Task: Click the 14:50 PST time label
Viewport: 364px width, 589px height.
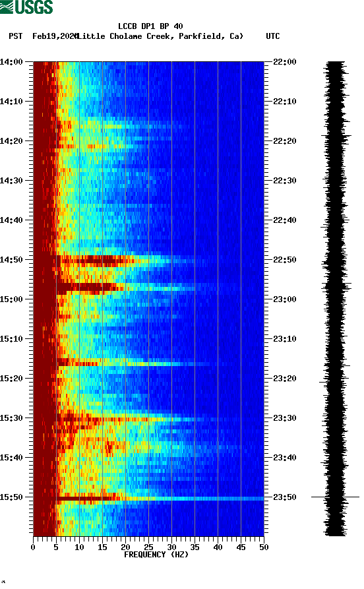Action: coord(11,260)
